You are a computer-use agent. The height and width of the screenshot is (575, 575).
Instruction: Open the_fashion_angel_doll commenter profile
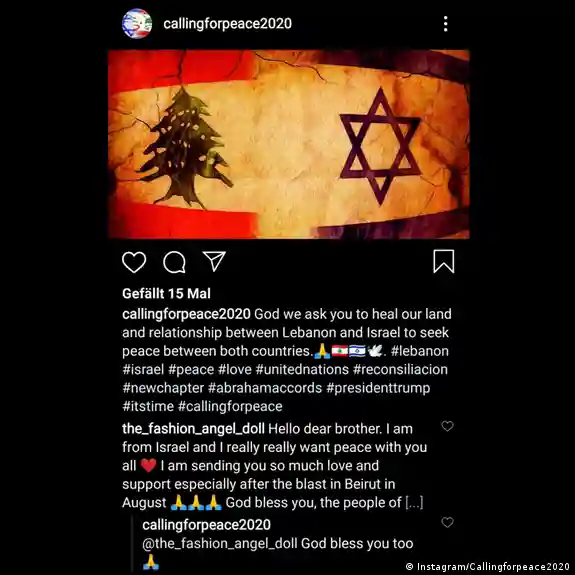(193, 429)
